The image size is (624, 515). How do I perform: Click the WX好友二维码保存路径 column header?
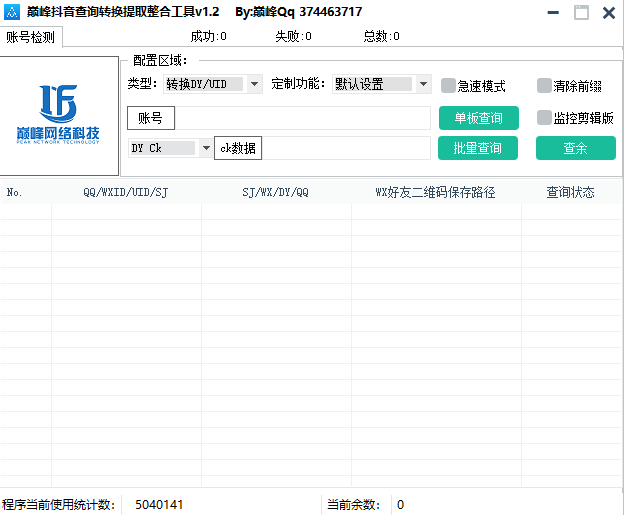435,192
